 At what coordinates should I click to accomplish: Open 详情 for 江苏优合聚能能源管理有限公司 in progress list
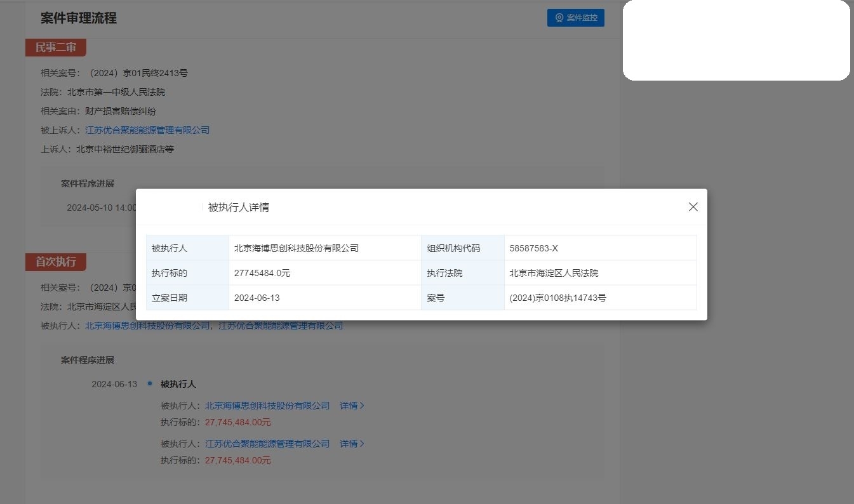click(x=352, y=444)
